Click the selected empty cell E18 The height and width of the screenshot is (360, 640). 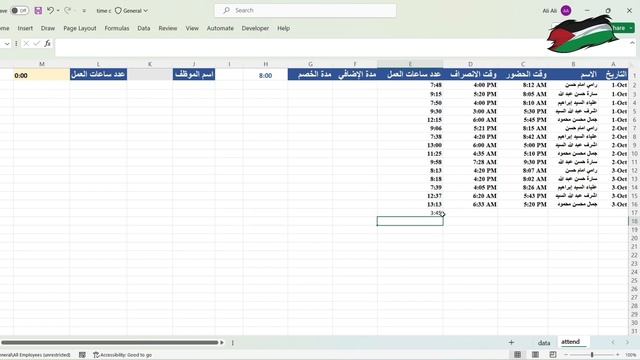click(x=410, y=221)
